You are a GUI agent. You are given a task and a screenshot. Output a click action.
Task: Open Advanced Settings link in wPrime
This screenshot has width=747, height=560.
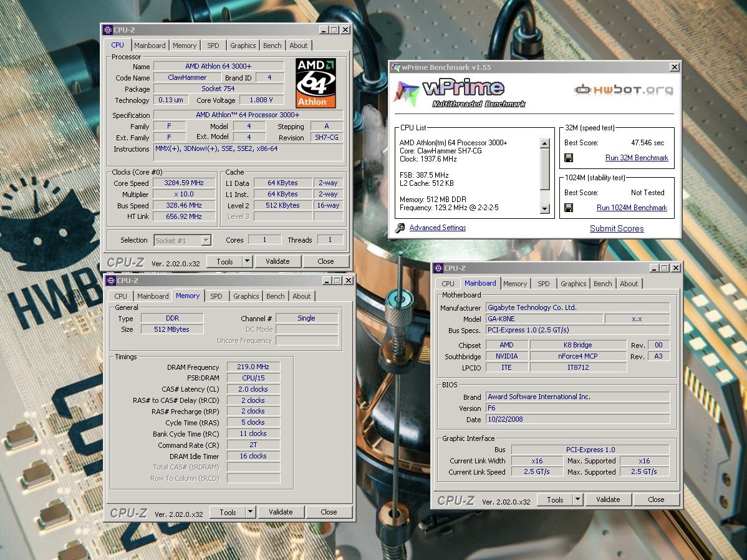437,228
